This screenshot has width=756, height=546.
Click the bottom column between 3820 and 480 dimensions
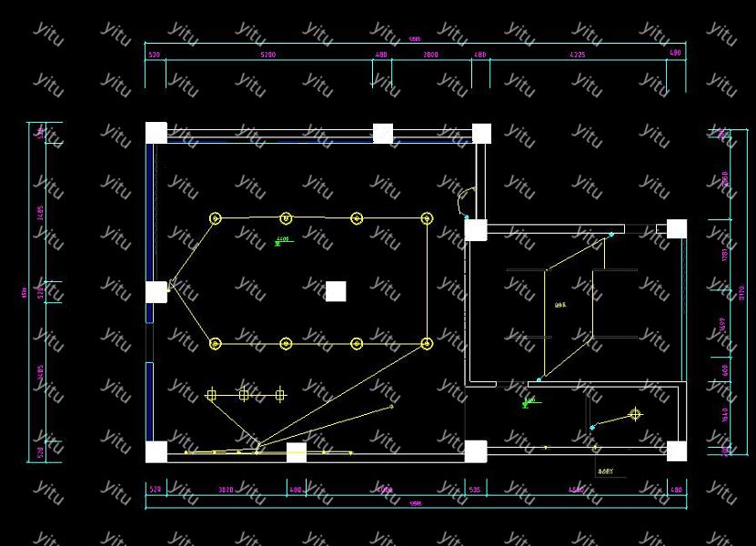tap(297, 452)
